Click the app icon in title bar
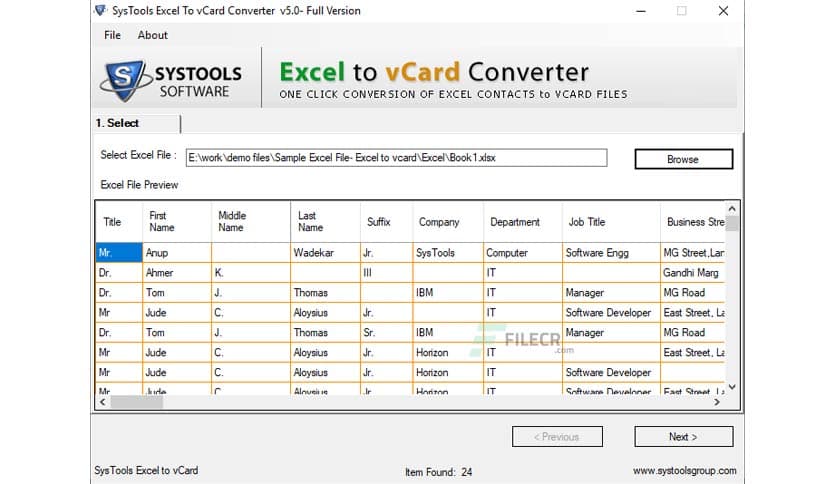The image size is (836, 484). point(100,10)
